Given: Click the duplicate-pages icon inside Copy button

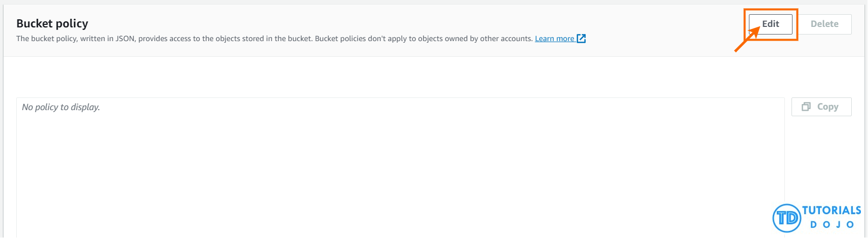Looking at the screenshot, I should 806,107.
